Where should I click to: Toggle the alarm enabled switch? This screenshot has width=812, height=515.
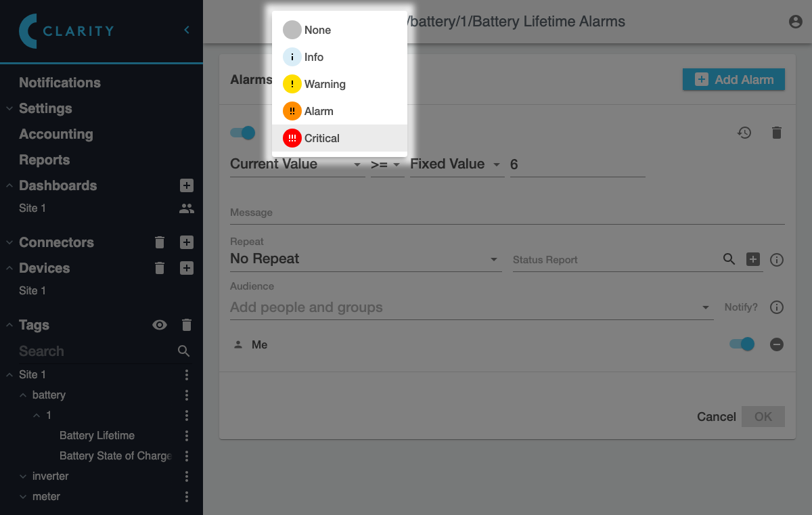coord(243,133)
